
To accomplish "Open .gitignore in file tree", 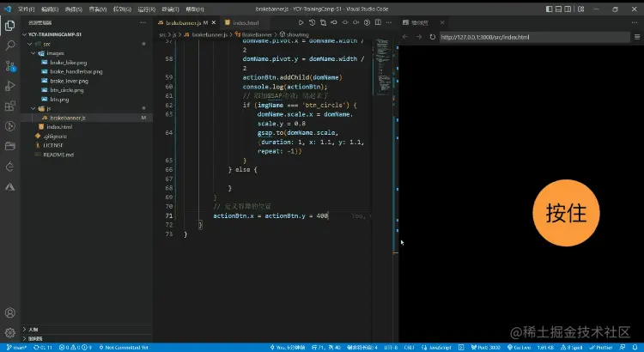I will click(55, 136).
